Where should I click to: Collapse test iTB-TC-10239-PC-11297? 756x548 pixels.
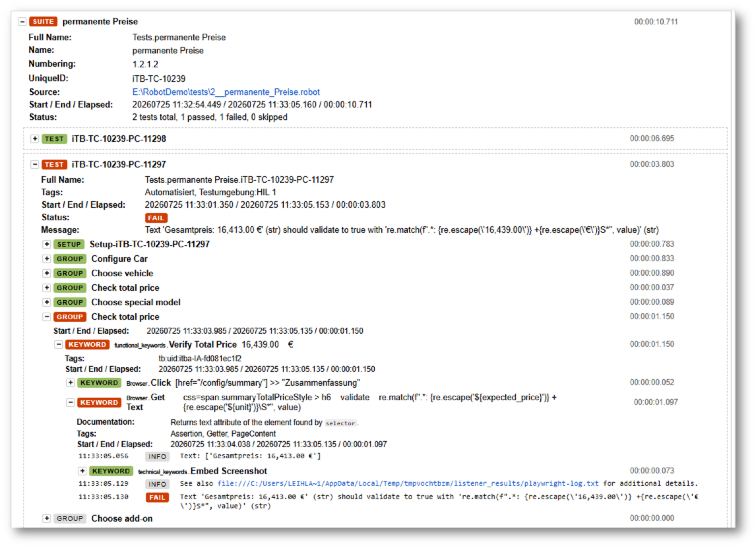[x=35, y=164]
